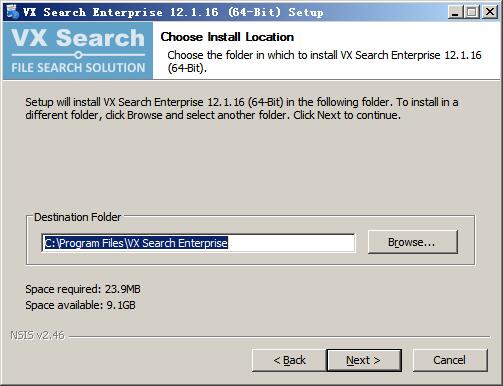Click the 'Setup will install VX Search Enterprise' paragraph
The height and width of the screenshot is (386, 503).
(242, 108)
